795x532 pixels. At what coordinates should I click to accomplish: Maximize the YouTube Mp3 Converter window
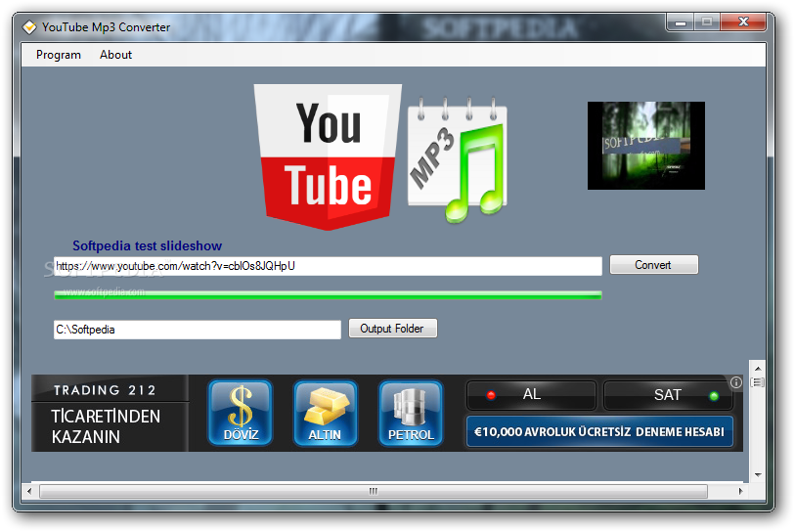tap(707, 22)
